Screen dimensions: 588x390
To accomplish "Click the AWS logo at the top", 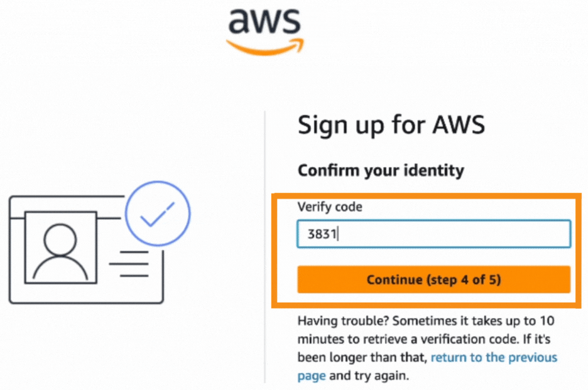I will pyautogui.click(x=264, y=25).
